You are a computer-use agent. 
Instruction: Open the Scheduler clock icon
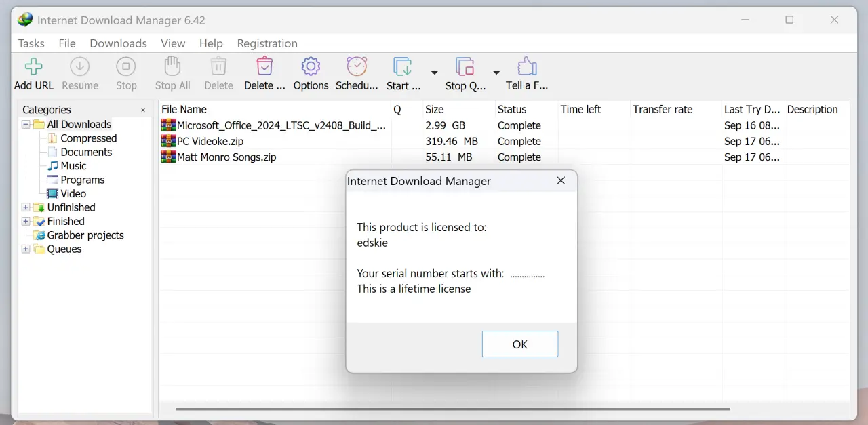(x=357, y=66)
